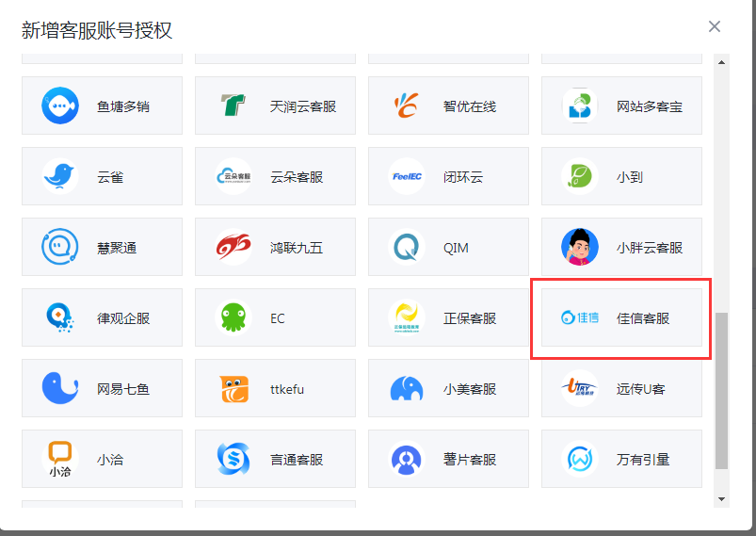Click the 云雀 label text
This screenshot has height=536, width=756.
110,177
